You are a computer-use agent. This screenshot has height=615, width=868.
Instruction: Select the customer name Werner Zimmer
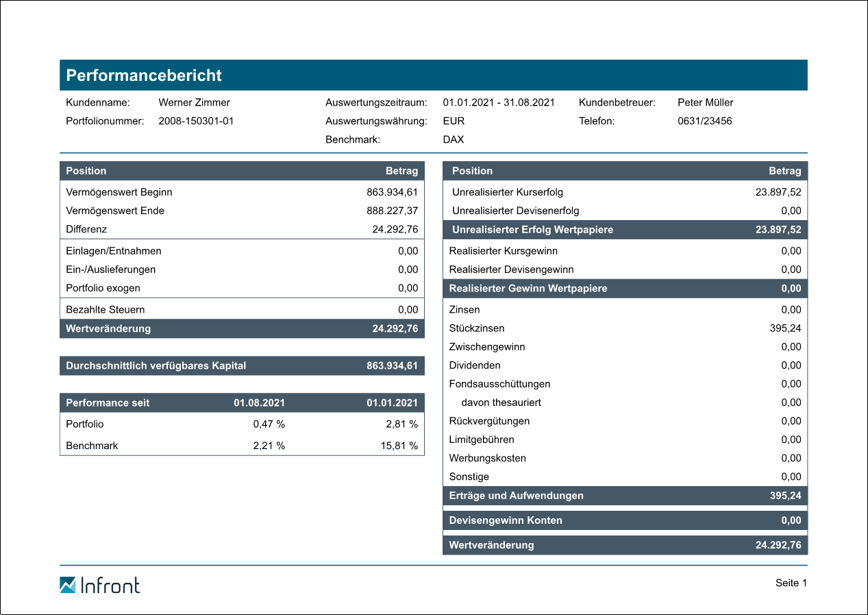[x=194, y=103]
